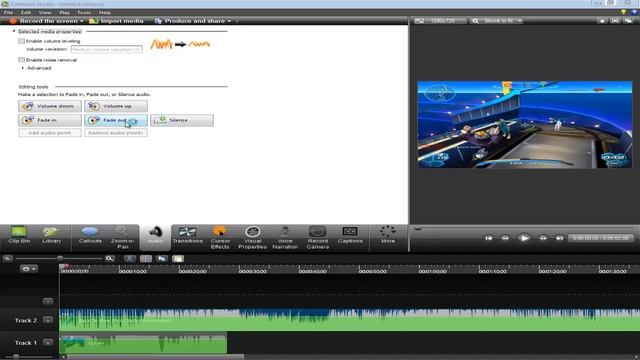Screen dimensions: 640x360
Task: Click the Silence button
Action: (182, 120)
